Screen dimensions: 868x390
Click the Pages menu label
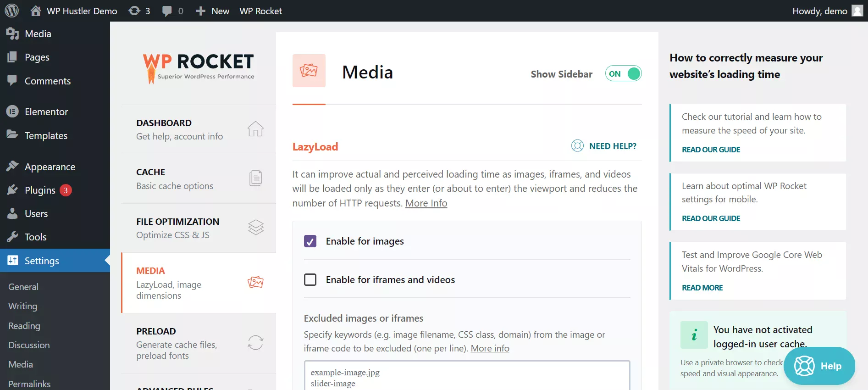tap(37, 57)
